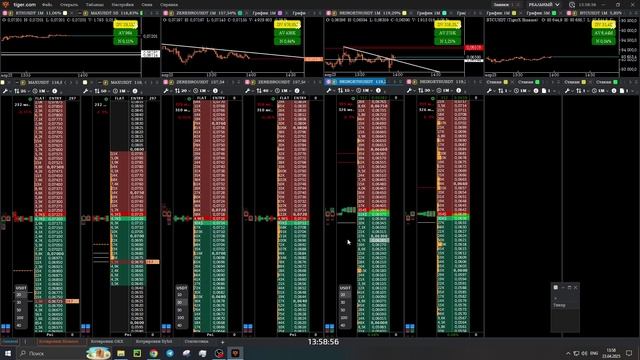
Task: Open price step dropdown in left ZEREBROUSDT book
Action: click(x=182, y=91)
